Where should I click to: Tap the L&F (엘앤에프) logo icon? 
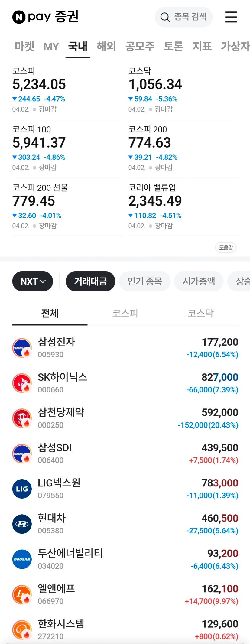click(22, 594)
